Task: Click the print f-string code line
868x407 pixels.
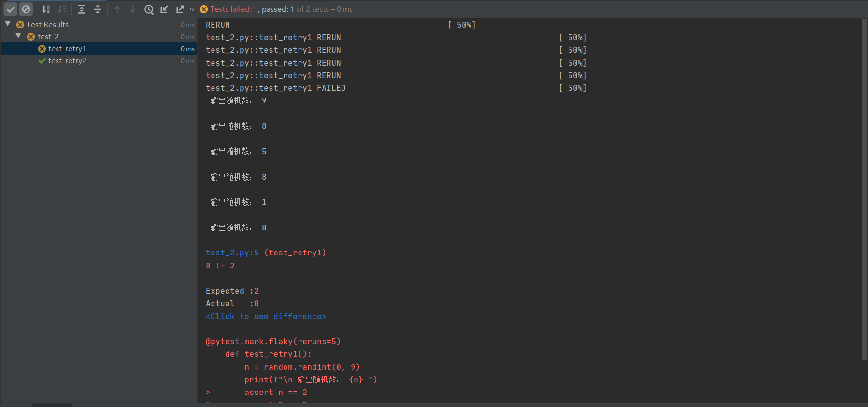Action: (311, 379)
